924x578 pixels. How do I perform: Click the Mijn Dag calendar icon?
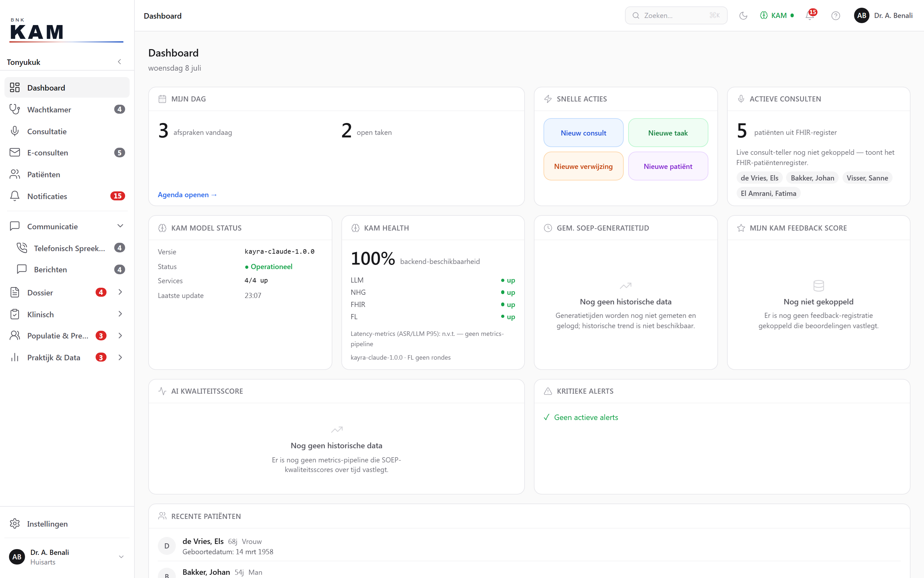point(162,99)
